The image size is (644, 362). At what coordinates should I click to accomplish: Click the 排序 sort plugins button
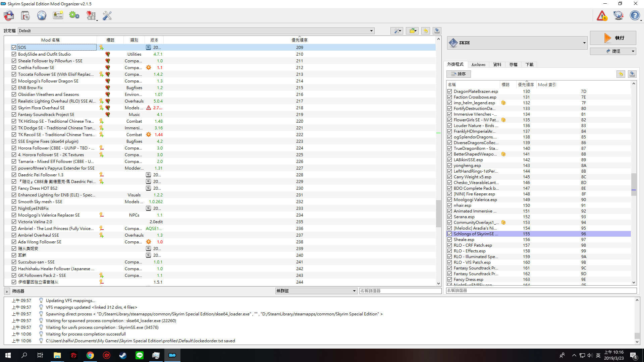click(x=459, y=74)
